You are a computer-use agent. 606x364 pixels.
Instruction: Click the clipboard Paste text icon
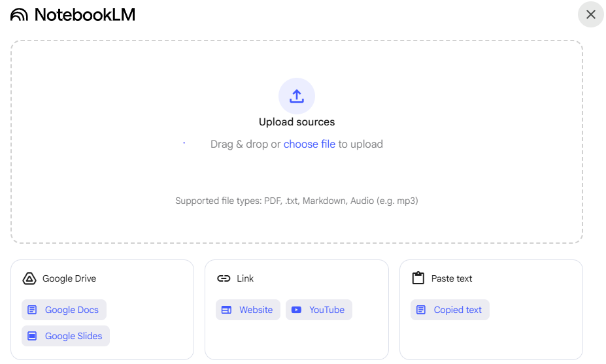(418, 278)
